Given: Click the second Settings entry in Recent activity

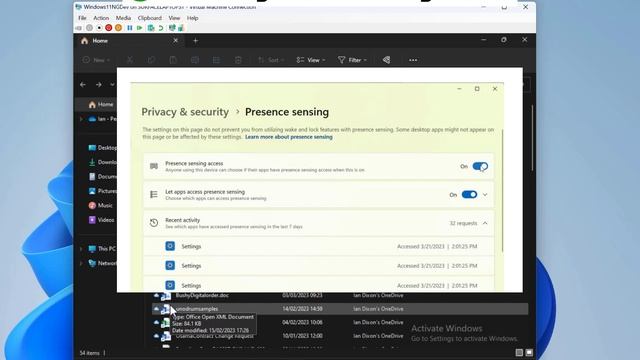Looking at the screenshot, I should 318,266.
